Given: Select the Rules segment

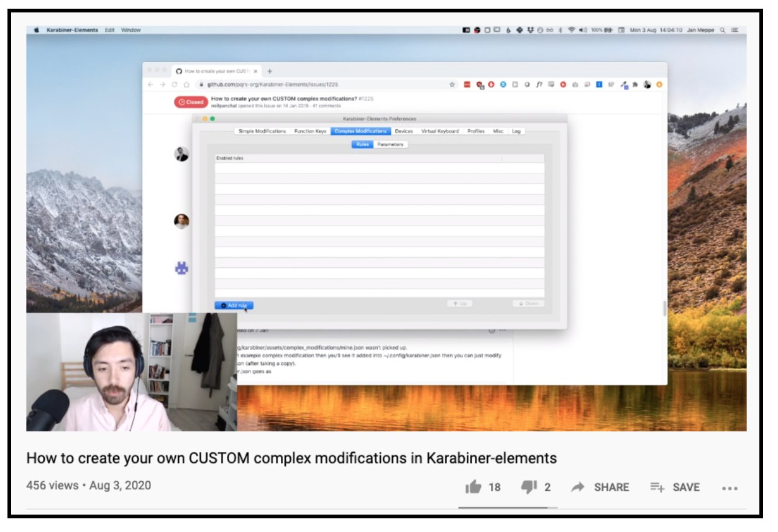Looking at the screenshot, I should pyautogui.click(x=362, y=144).
